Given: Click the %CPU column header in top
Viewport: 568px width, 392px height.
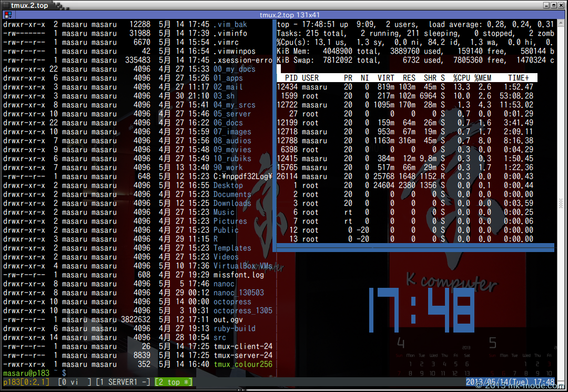Looking at the screenshot, I should coord(461,78).
